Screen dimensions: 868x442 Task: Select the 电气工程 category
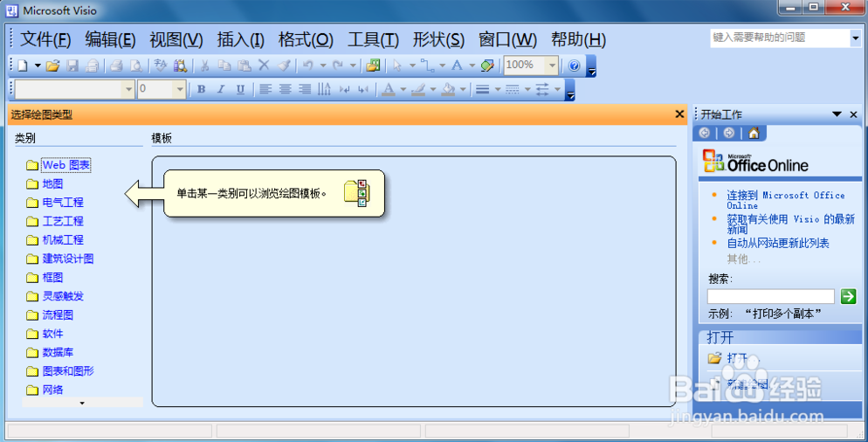(63, 202)
